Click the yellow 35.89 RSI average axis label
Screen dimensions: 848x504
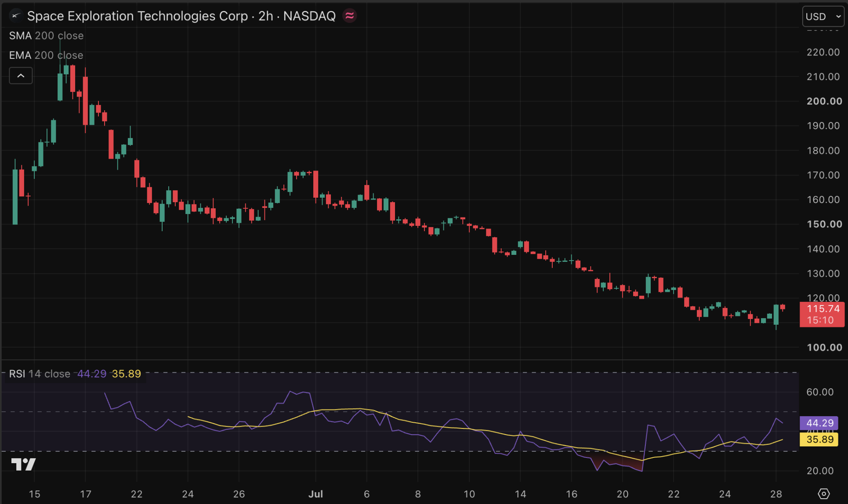[819, 439]
